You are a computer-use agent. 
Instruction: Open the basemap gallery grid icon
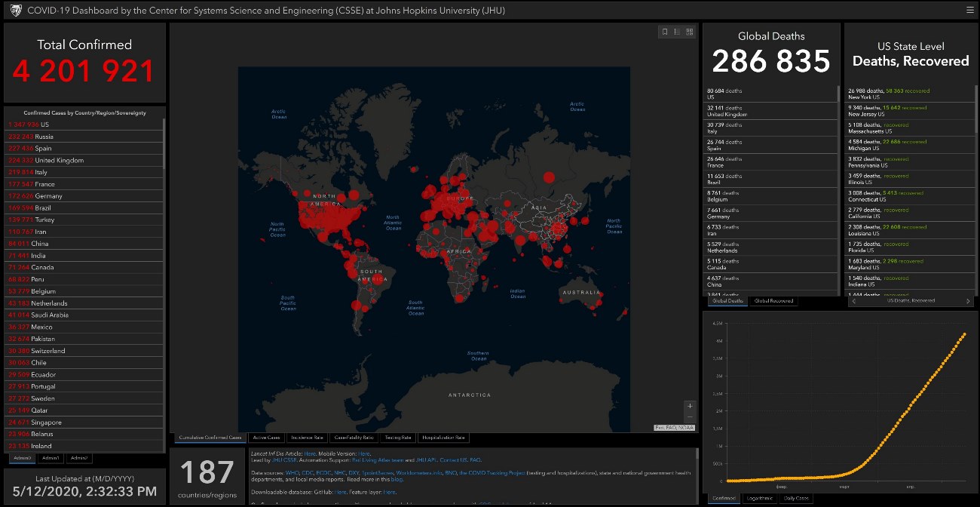689,32
